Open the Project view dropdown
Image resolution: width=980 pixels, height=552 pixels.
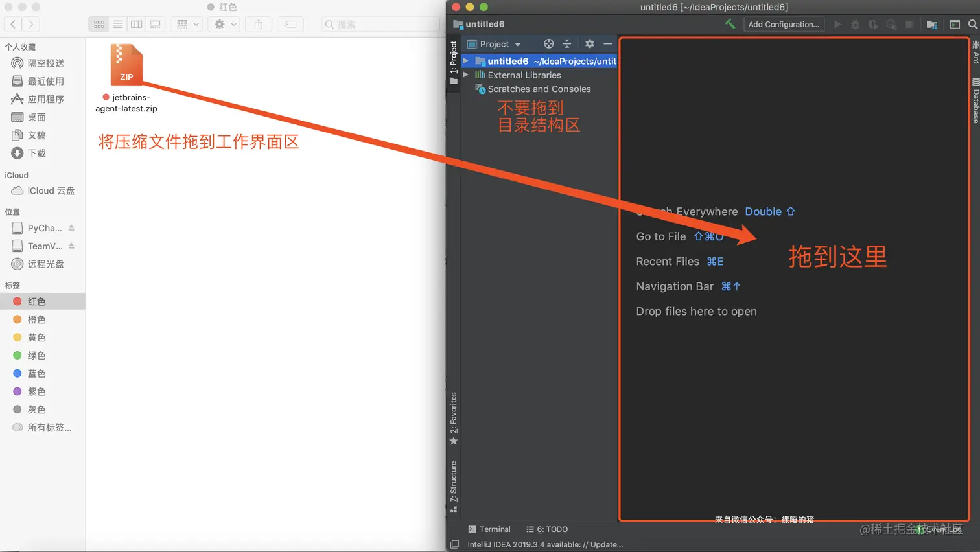point(495,44)
